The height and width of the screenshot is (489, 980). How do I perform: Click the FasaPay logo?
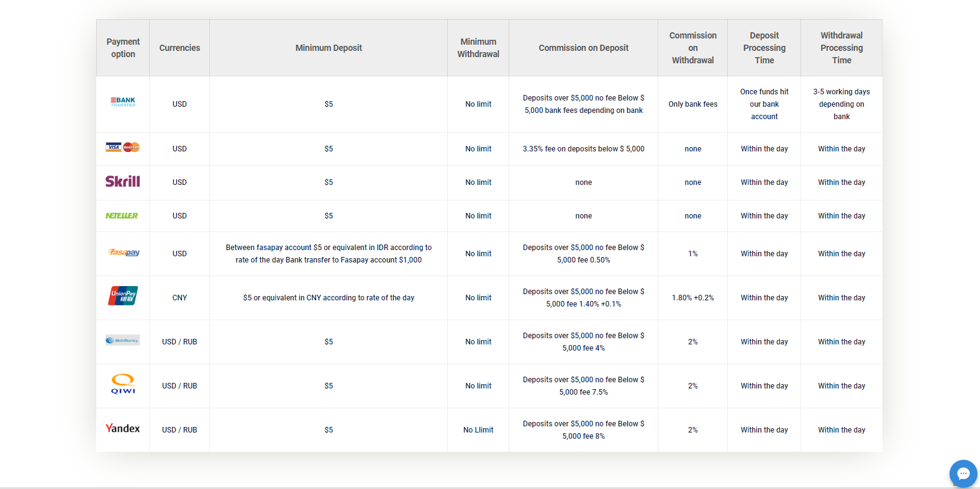[x=122, y=253]
